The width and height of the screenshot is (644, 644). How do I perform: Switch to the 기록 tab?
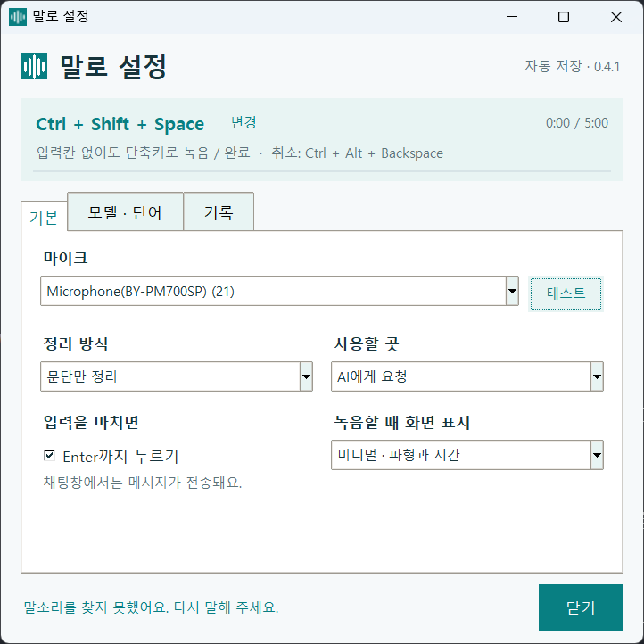219,212
